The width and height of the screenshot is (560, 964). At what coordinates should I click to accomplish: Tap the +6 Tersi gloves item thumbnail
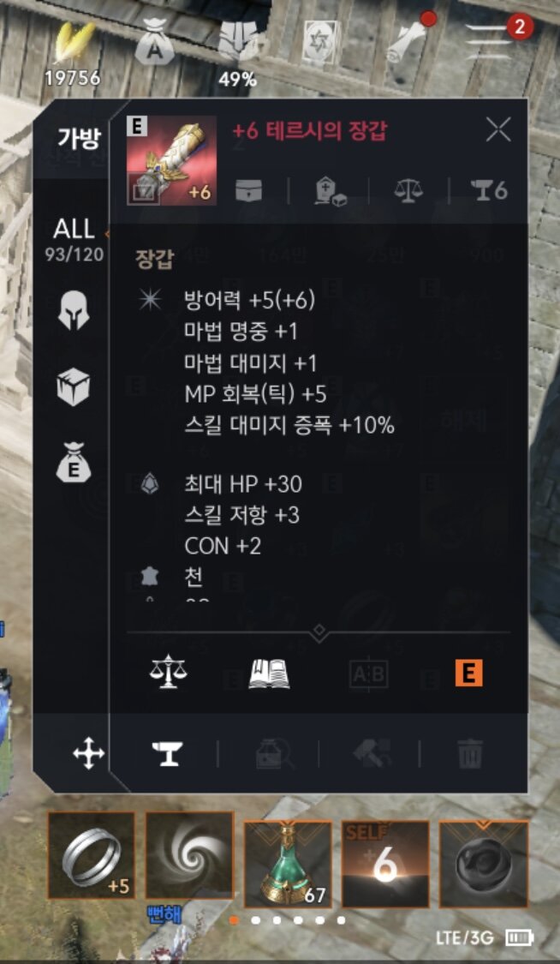coord(171,160)
